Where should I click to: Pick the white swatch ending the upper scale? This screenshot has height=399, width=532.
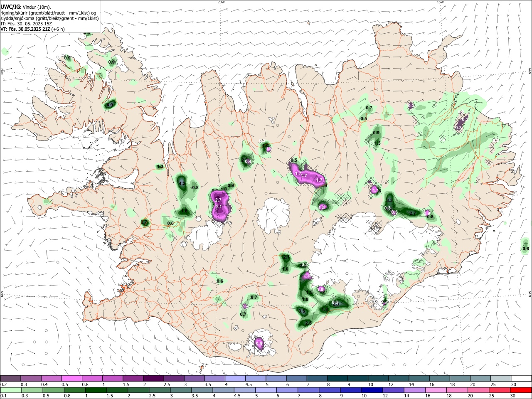coord(521,378)
